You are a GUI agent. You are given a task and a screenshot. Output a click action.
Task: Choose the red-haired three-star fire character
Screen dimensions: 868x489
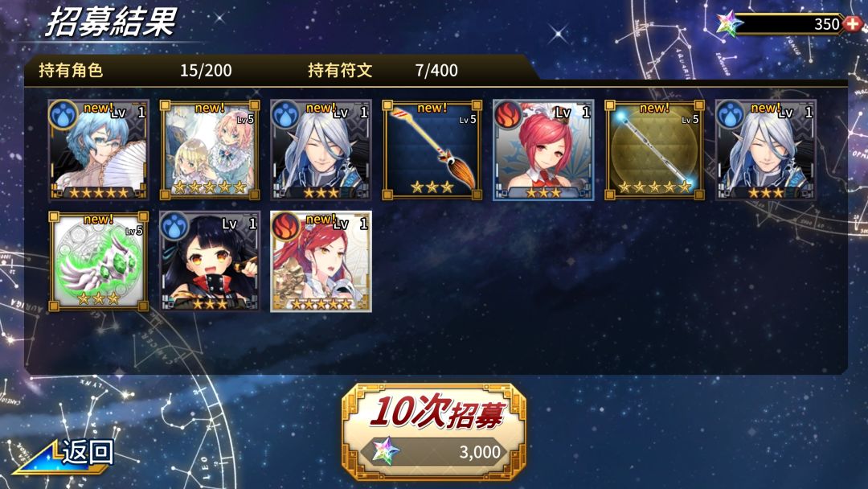point(543,150)
